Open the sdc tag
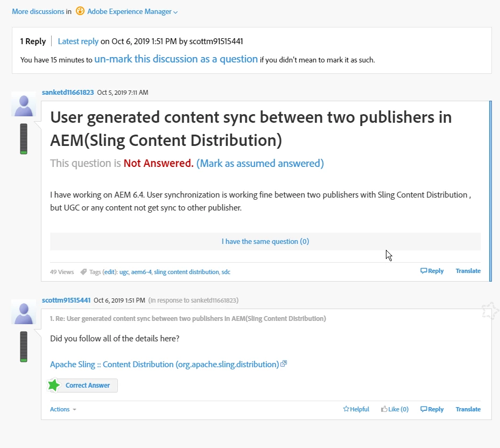500x448 pixels. (x=226, y=272)
